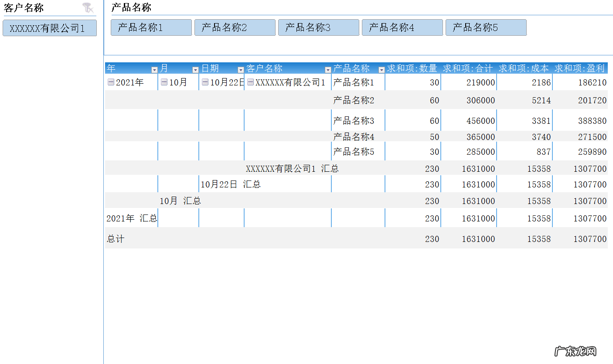Collapse the 10月22日 group

pos(205,82)
